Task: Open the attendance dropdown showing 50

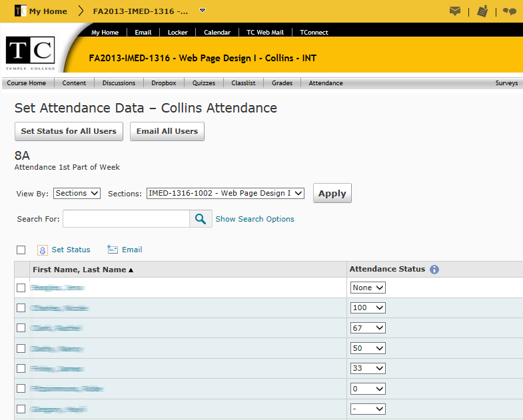Action: pyautogui.click(x=368, y=348)
